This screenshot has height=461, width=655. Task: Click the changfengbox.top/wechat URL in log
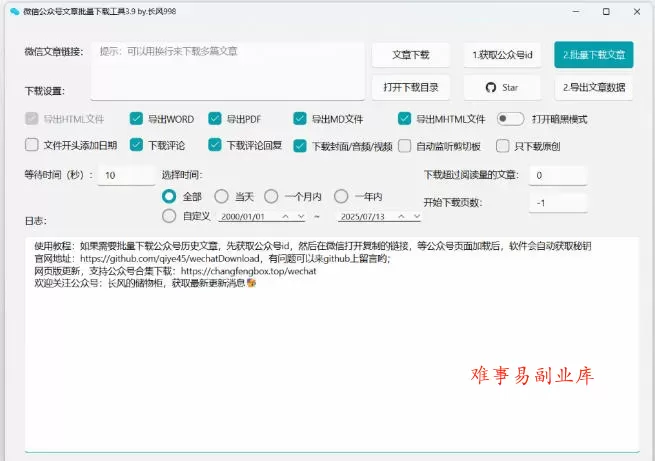click(x=249, y=271)
